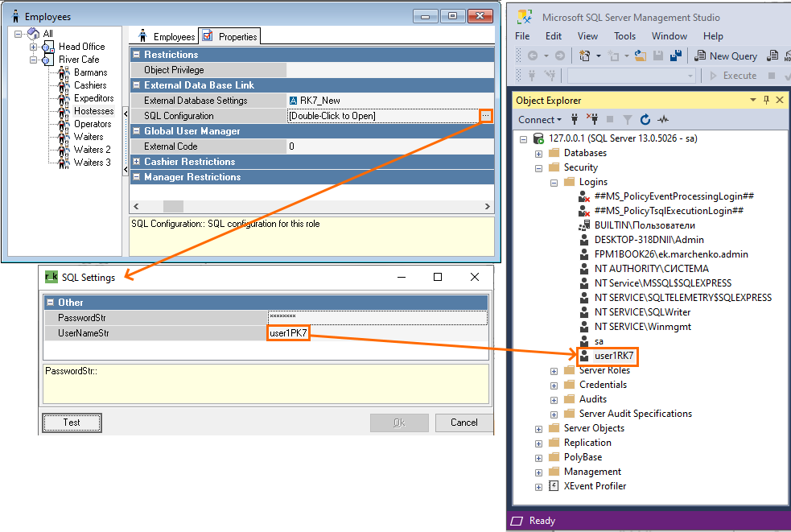Click the Navigate Backward arrow in SSMS toolbar
The image size is (791, 532).
point(532,56)
